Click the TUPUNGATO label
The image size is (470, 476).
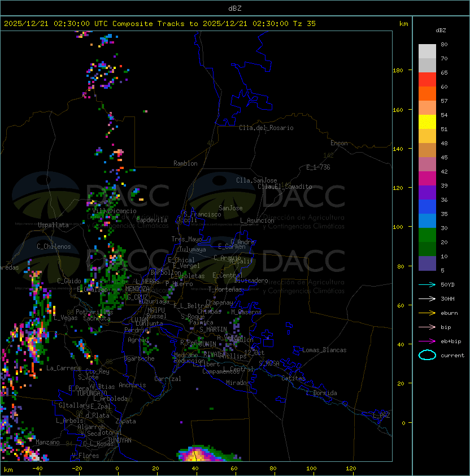[x=92, y=393]
